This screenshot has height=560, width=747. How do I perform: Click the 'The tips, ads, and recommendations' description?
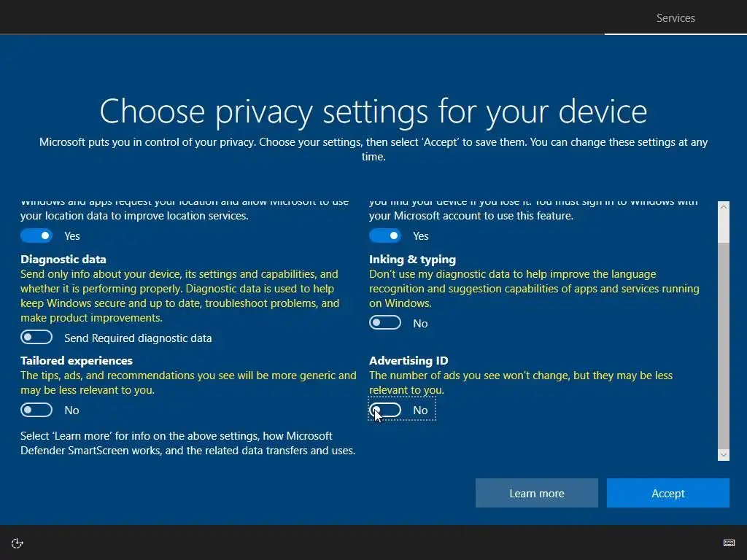click(188, 382)
